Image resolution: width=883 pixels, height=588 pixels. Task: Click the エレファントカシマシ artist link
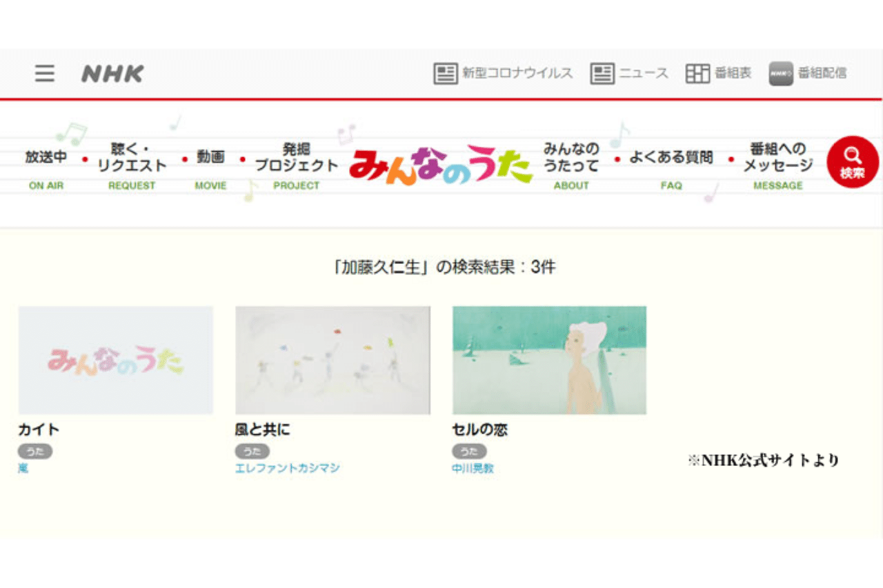tap(287, 467)
